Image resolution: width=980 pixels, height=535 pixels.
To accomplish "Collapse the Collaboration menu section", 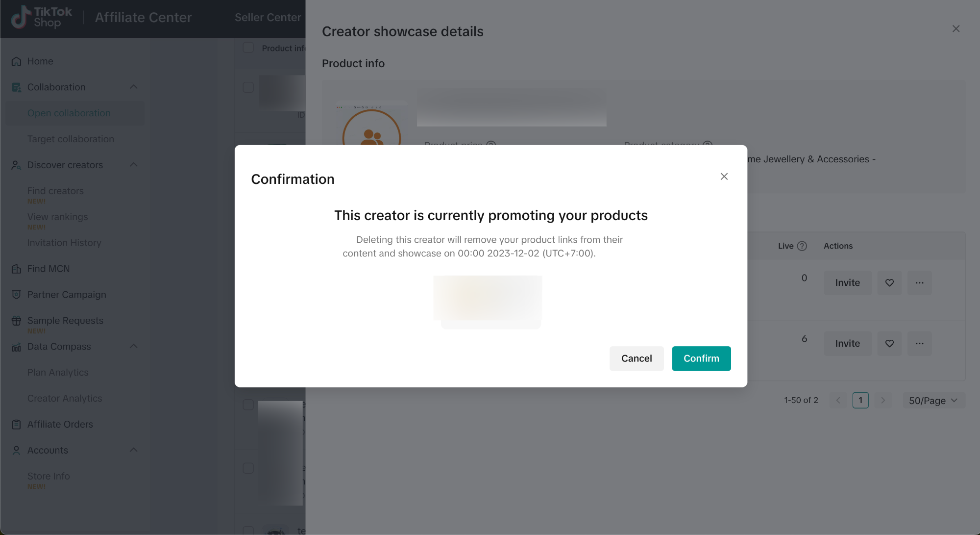I will click(133, 87).
